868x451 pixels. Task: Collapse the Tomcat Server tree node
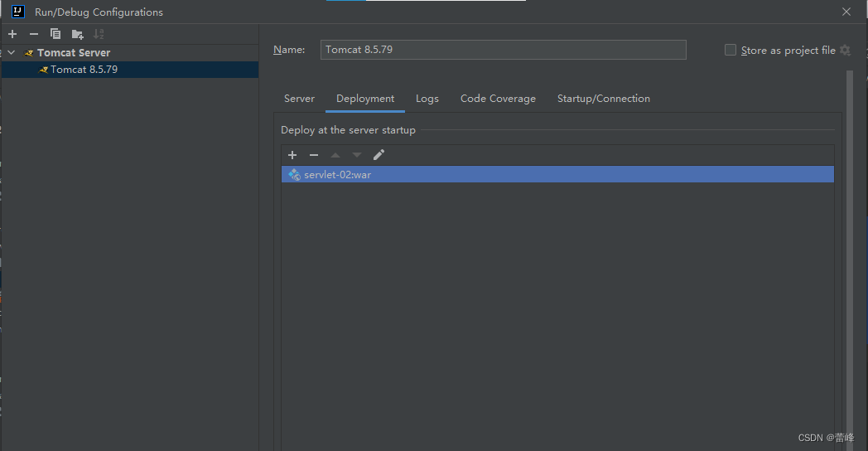click(11, 52)
